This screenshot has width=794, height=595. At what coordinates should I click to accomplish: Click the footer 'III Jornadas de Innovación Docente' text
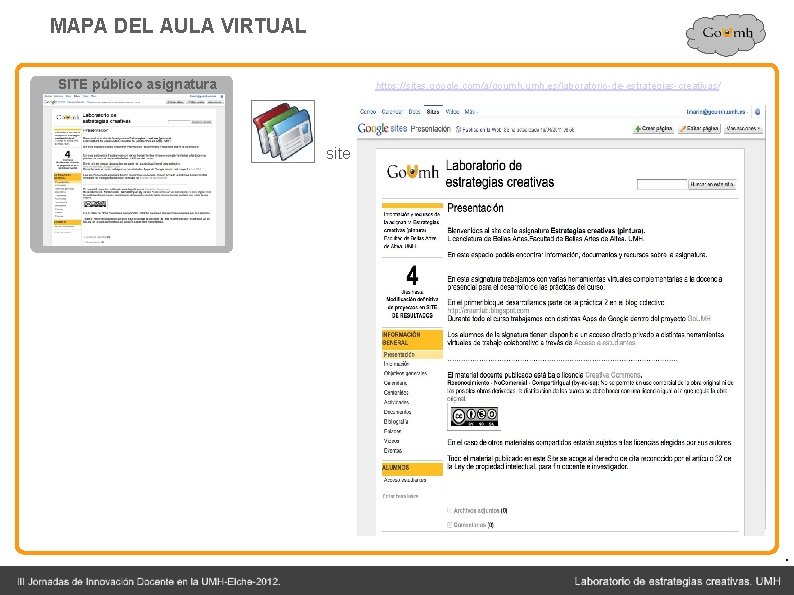point(148,581)
